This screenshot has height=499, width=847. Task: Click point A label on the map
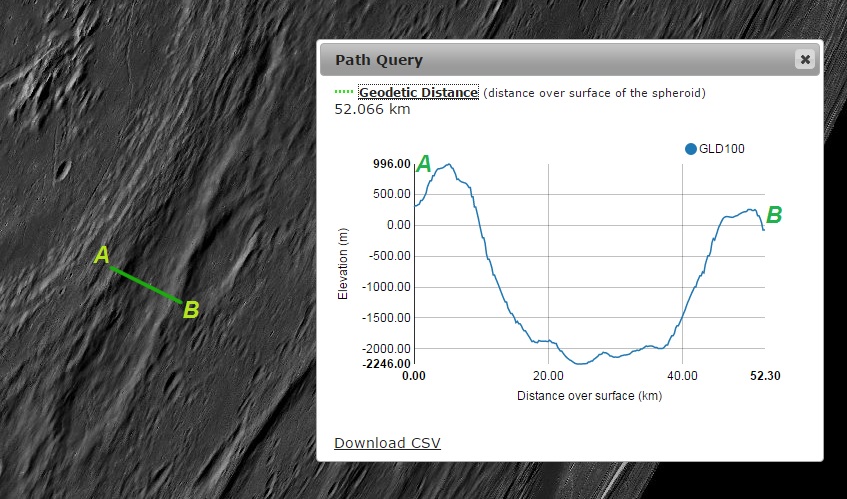pos(101,256)
